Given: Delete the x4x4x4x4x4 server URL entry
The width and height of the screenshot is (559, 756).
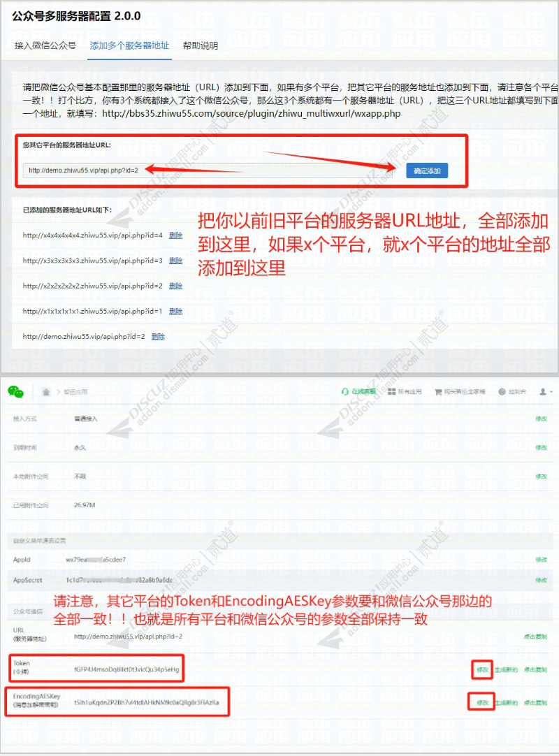Looking at the screenshot, I should tap(175, 235).
